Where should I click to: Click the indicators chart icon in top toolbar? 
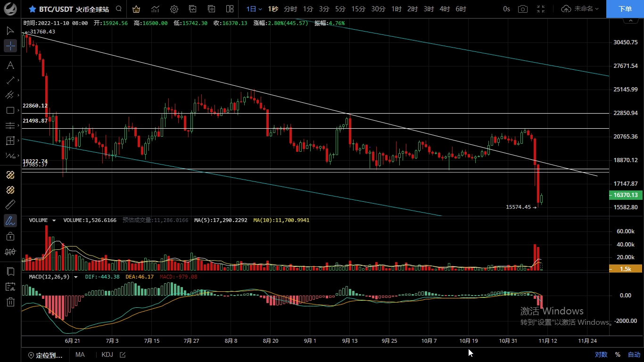pyautogui.click(x=155, y=9)
